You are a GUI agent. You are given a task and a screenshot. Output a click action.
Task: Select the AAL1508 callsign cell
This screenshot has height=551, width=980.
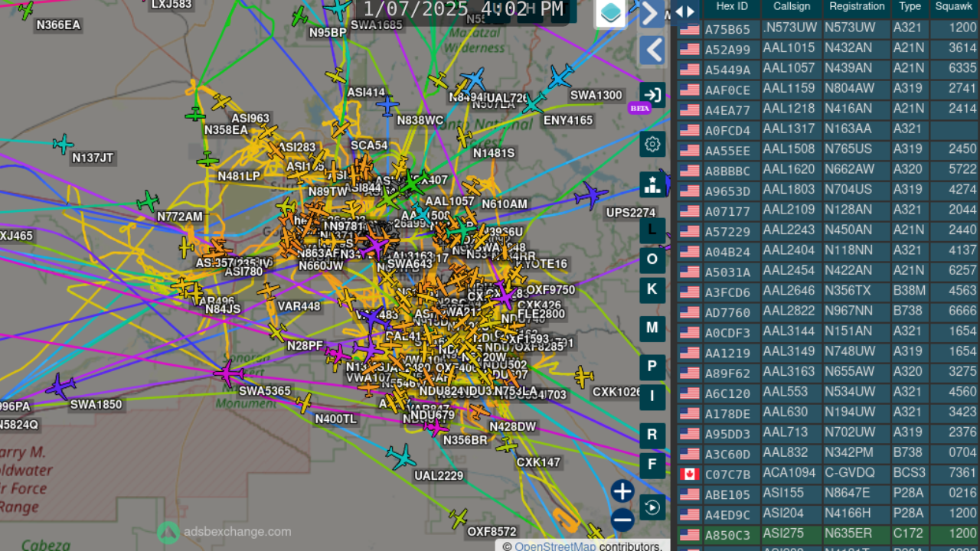point(792,150)
